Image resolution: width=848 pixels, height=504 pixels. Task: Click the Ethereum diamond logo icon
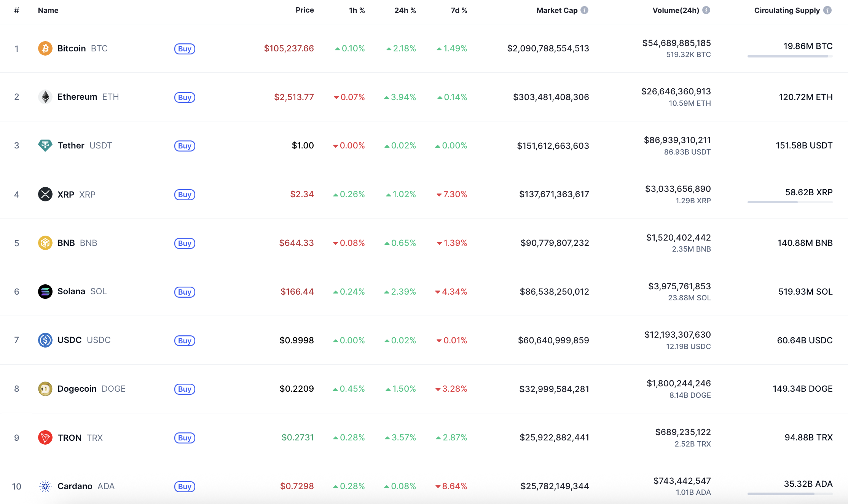pyautogui.click(x=45, y=97)
